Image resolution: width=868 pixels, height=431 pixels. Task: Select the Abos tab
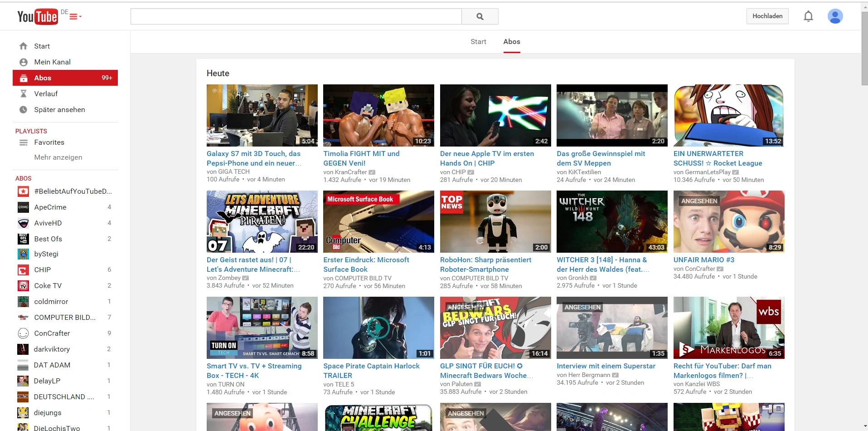(512, 42)
